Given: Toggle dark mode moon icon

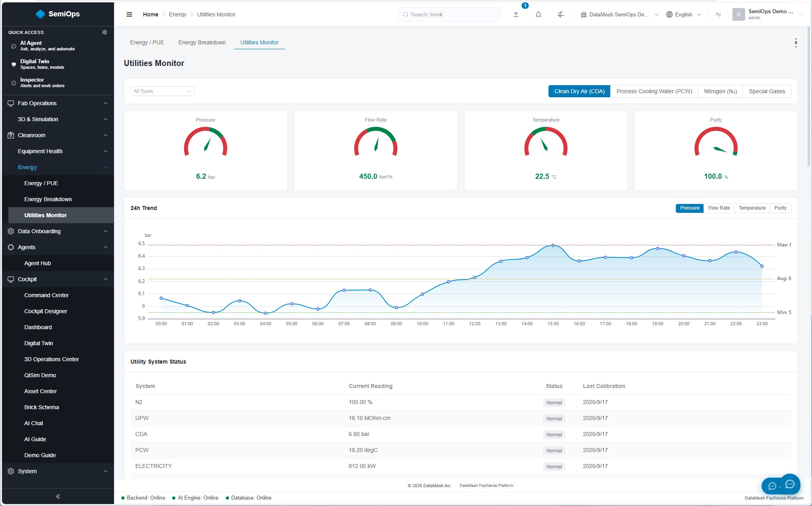Looking at the screenshot, I should (x=561, y=14).
